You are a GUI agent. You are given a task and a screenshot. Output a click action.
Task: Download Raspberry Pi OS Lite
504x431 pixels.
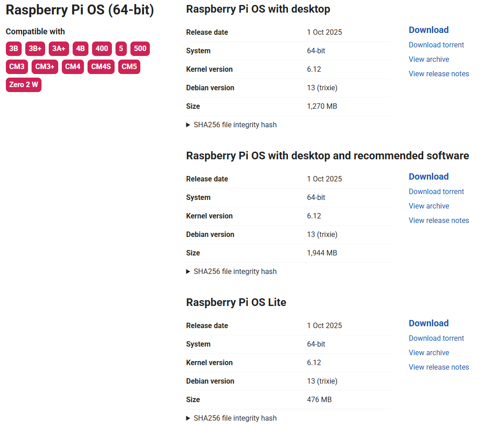point(428,323)
